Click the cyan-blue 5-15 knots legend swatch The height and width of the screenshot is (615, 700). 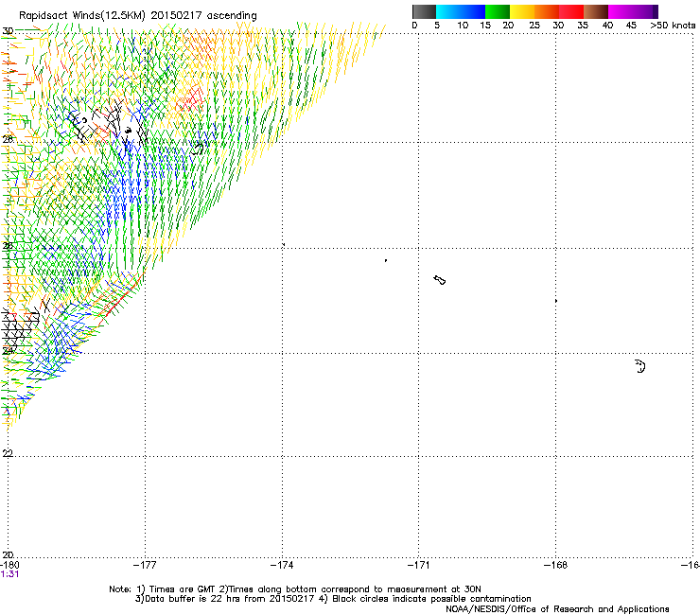tap(461, 11)
